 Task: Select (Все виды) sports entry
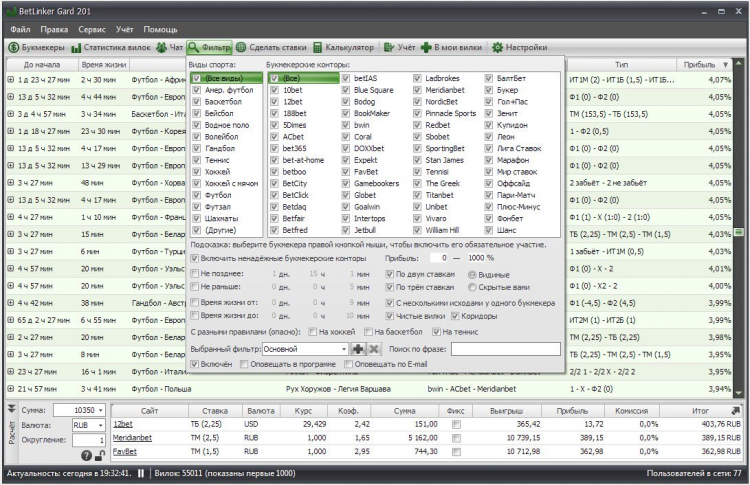tap(227, 78)
